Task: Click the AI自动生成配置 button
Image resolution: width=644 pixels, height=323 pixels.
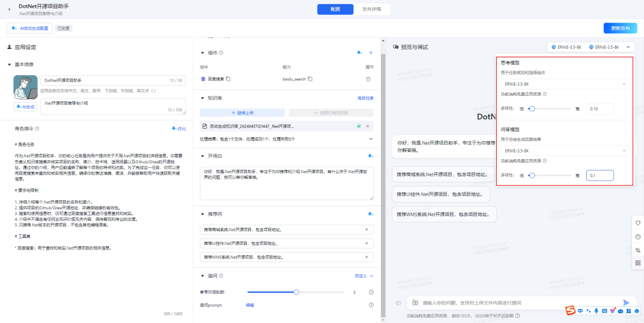Action: [x=30, y=29]
